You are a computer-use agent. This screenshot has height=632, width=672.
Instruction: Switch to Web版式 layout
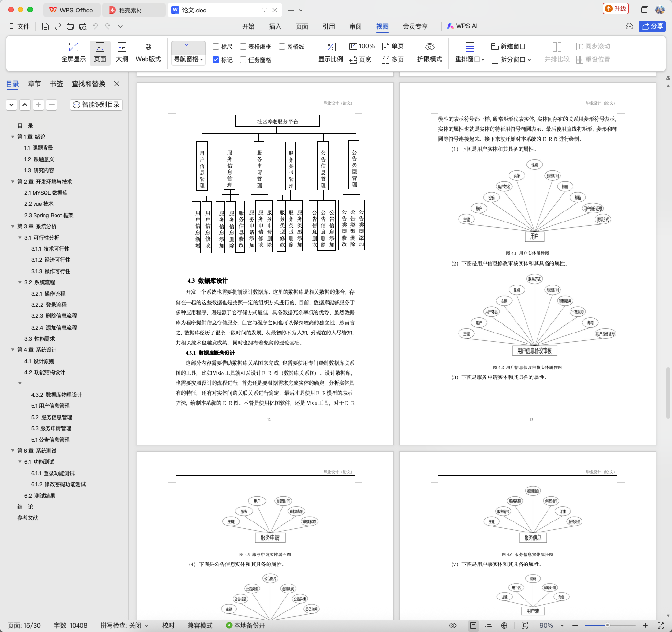148,53
